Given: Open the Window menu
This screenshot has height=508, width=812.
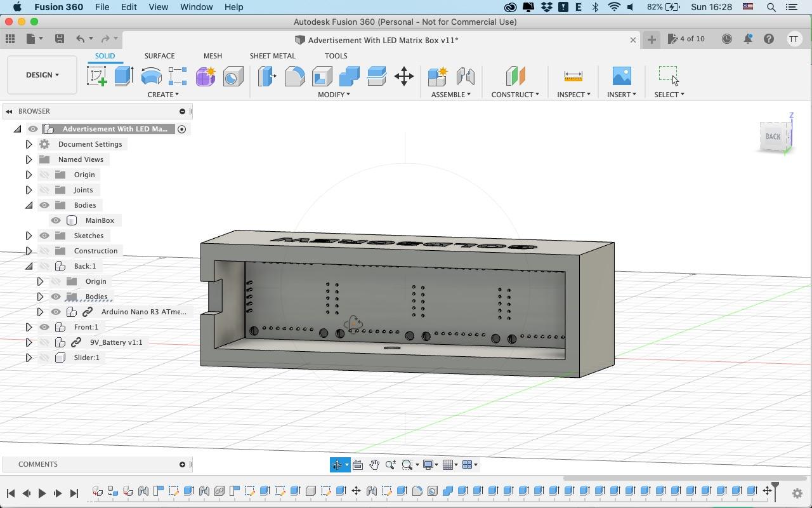Looking at the screenshot, I should (196, 7).
